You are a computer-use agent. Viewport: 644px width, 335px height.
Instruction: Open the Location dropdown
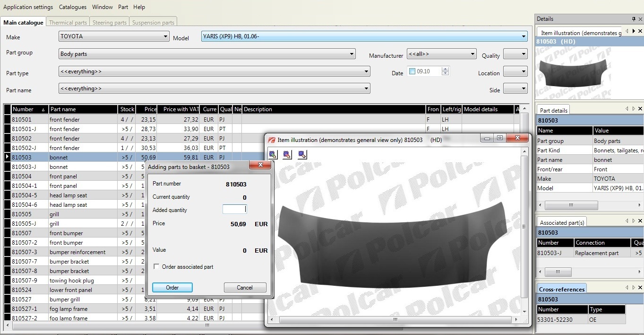[523, 71]
